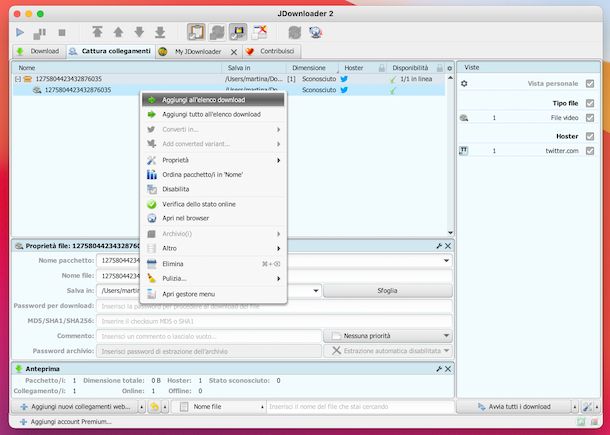Open Apri gestore menu entry
The width and height of the screenshot is (610, 435).
click(x=213, y=294)
